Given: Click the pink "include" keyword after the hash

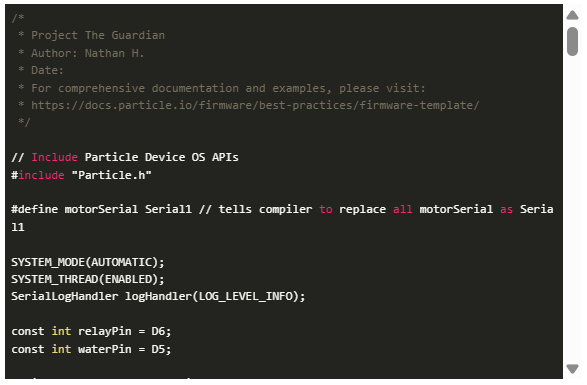Looking at the screenshot, I should [41, 175].
